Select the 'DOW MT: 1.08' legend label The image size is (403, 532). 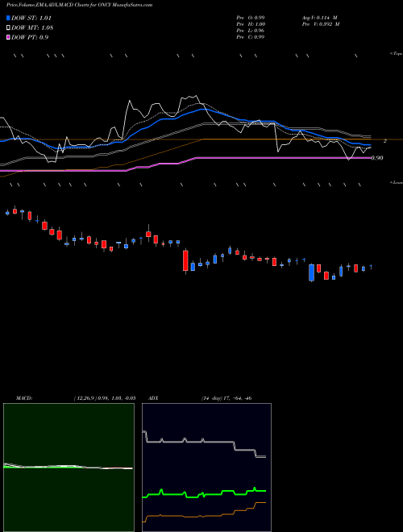click(x=32, y=28)
